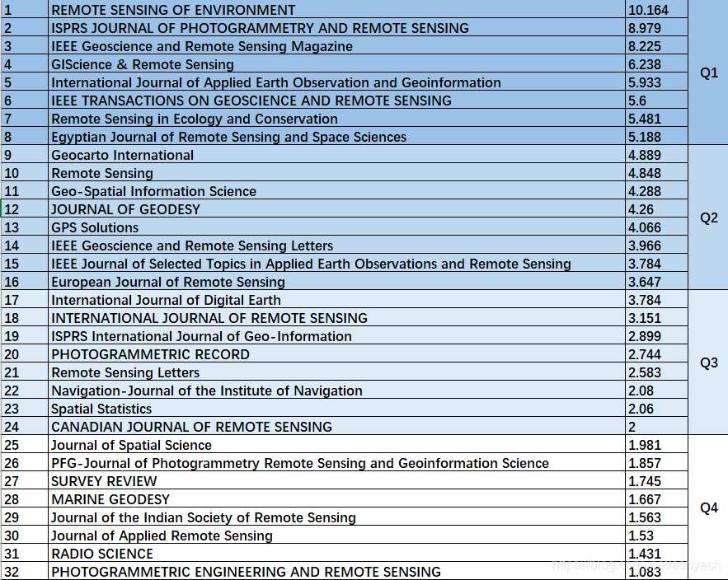Select the value 2.583

click(656, 372)
